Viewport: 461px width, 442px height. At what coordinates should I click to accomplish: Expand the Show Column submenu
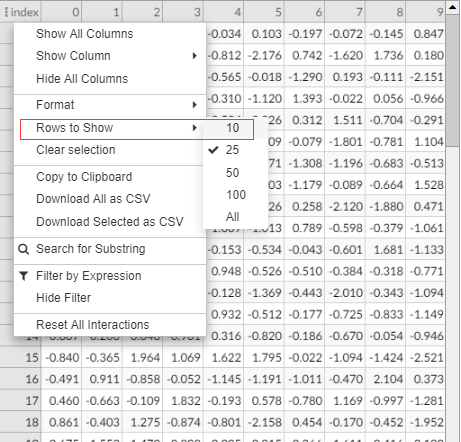click(x=110, y=56)
